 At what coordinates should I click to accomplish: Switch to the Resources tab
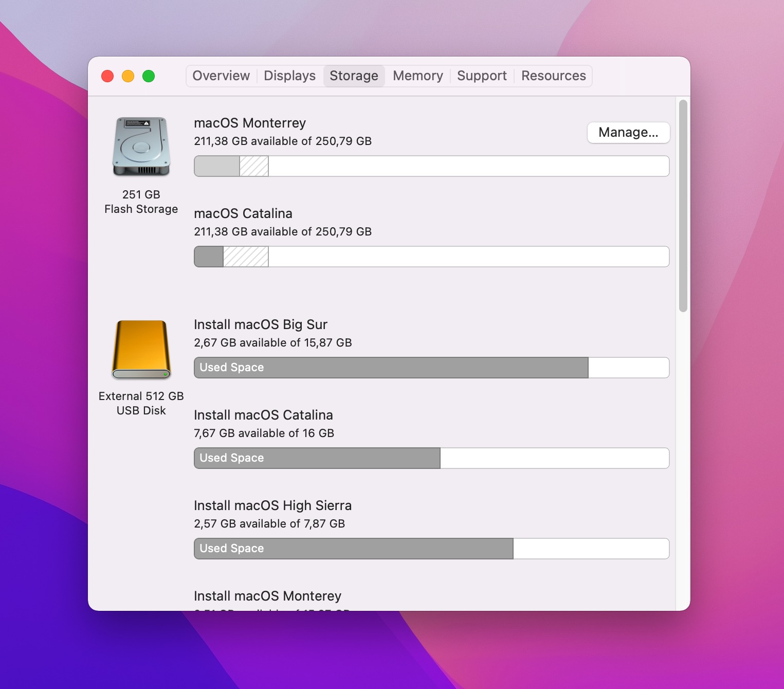click(x=553, y=76)
